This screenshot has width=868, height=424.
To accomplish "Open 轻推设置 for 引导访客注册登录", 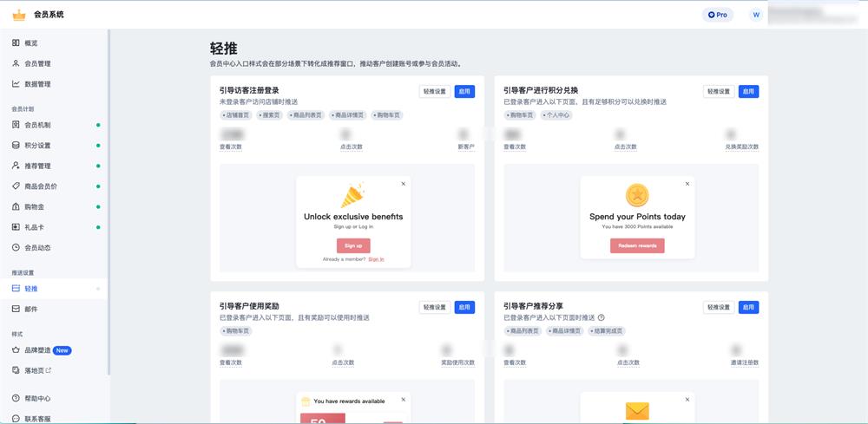I will pos(434,91).
